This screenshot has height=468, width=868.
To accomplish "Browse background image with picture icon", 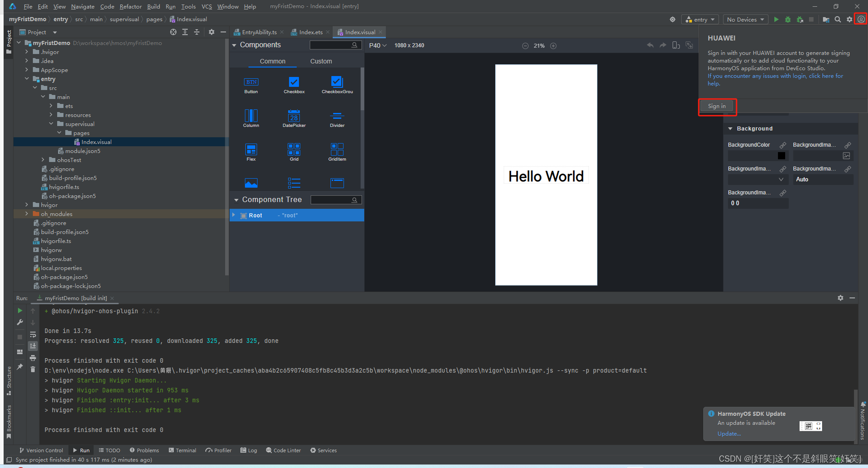I will 846,156.
